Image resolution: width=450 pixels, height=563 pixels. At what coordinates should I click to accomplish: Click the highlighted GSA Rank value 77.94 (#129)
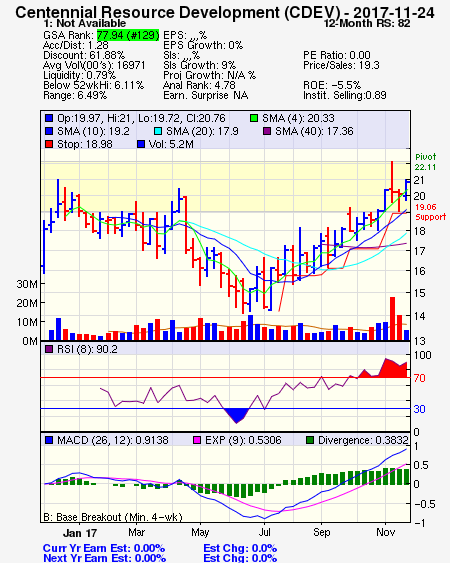pos(128,35)
